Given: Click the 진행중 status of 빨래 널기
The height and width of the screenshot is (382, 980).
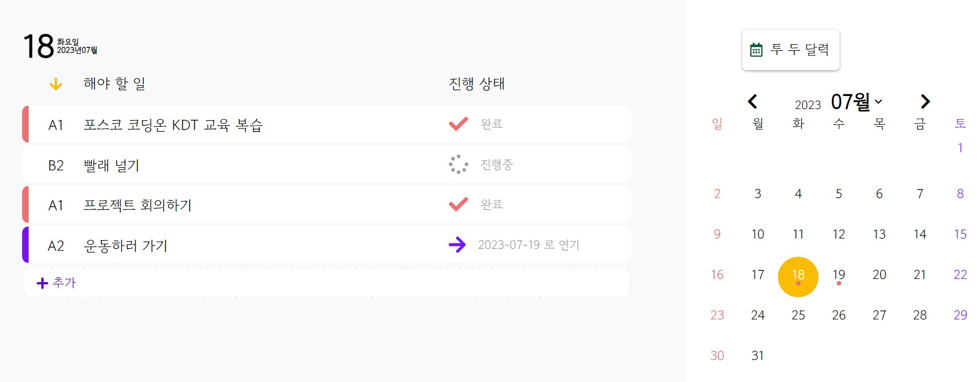Looking at the screenshot, I should point(496,165).
